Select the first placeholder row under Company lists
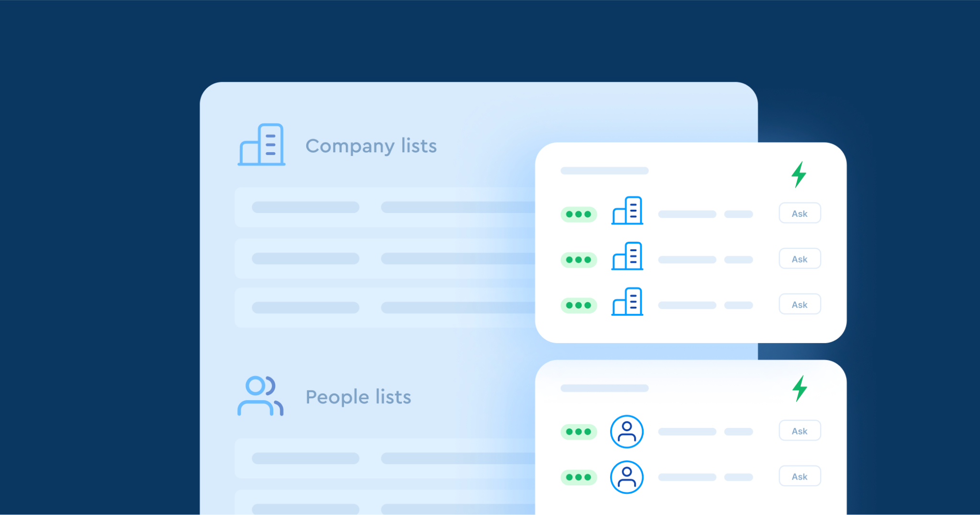This screenshot has height=515, width=980. [x=383, y=207]
